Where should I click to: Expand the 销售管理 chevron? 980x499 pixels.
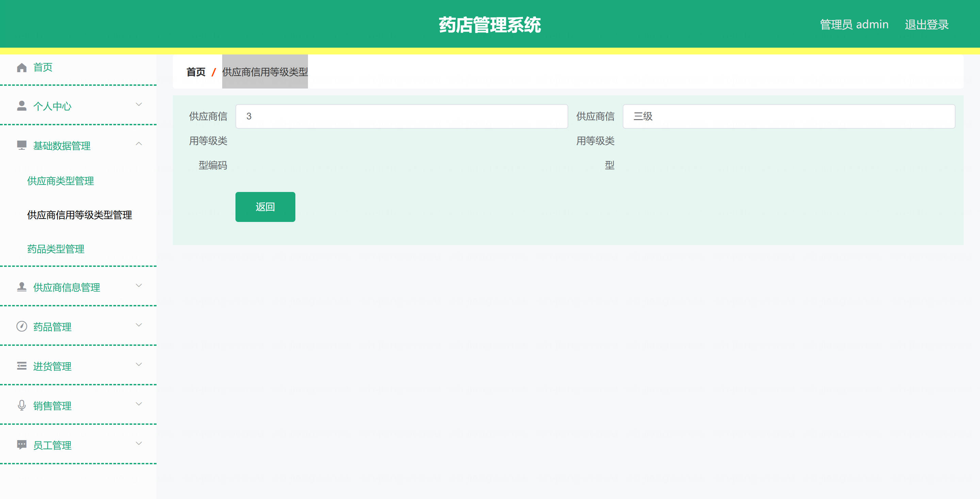[139, 404]
